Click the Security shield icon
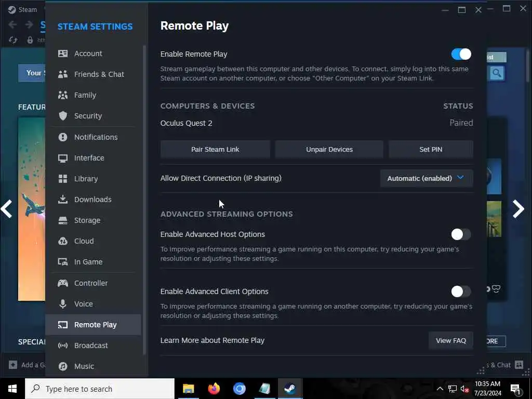 (x=63, y=116)
